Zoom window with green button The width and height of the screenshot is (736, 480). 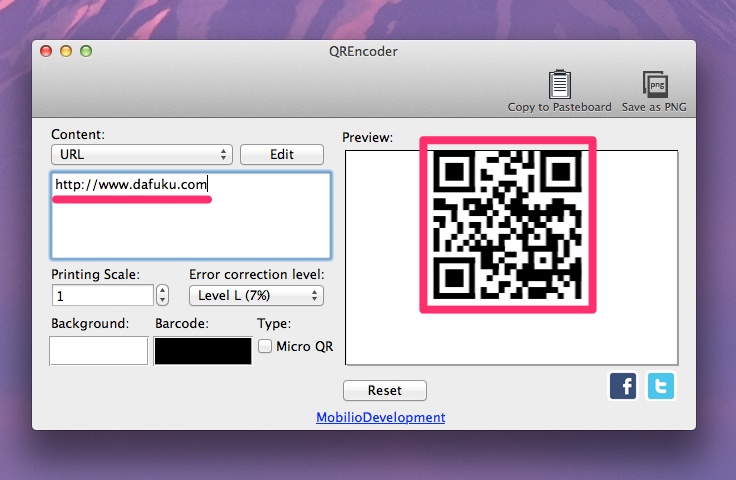pyautogui.click(x=86, y=51)
